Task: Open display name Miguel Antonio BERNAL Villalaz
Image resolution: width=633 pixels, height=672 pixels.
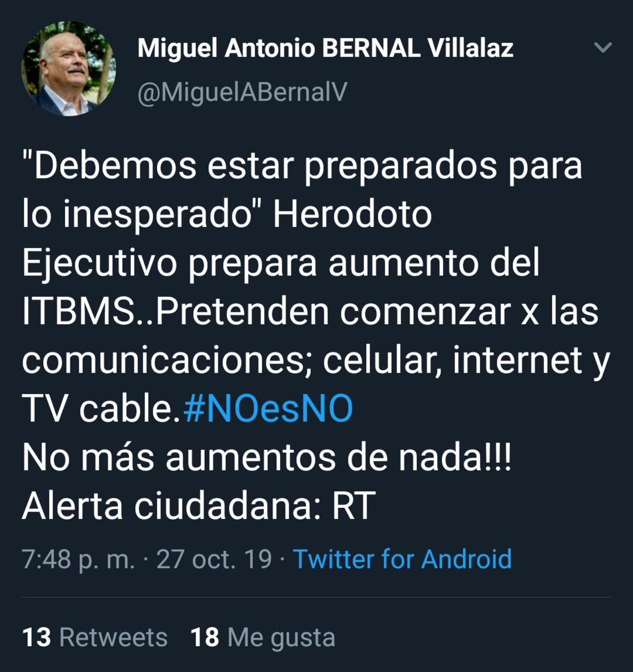Action: 325,49
